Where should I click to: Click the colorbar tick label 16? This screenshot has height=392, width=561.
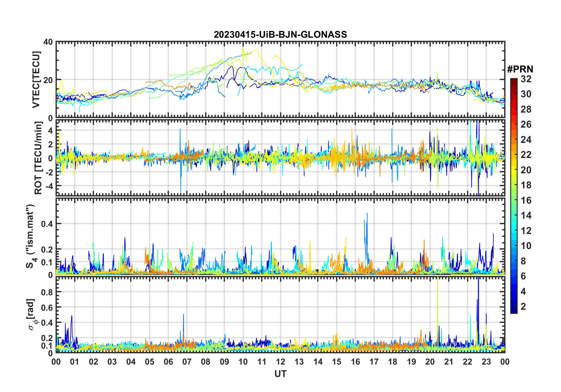tap(526, 200)
